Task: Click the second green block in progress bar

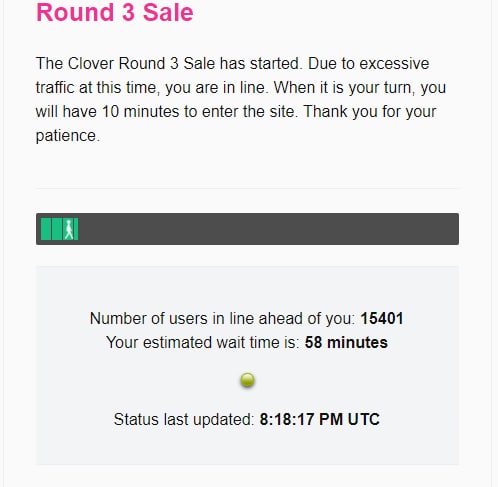Action: coord(57,229)
